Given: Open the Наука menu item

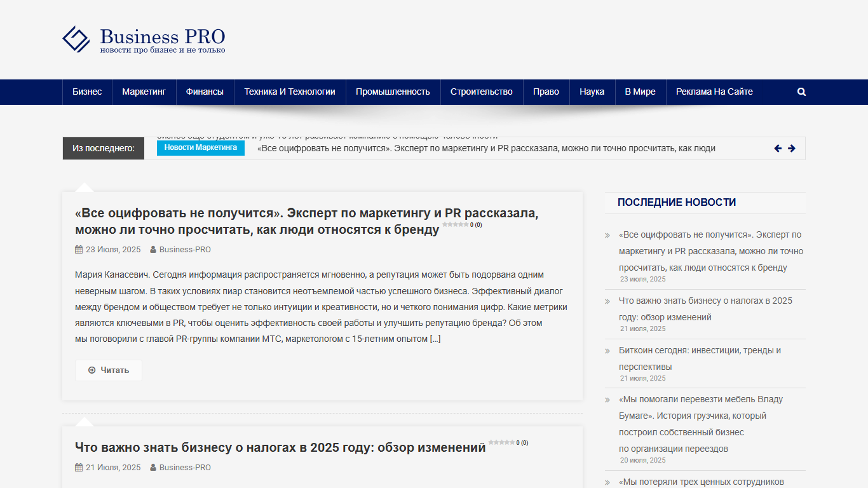Looking at the screenshot, I should tap(592, 92).
